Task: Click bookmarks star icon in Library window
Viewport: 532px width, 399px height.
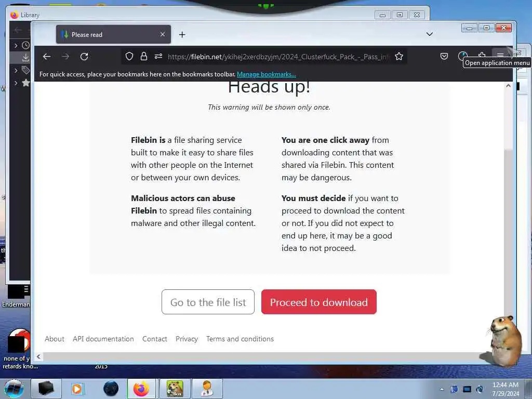Action: 26,83
